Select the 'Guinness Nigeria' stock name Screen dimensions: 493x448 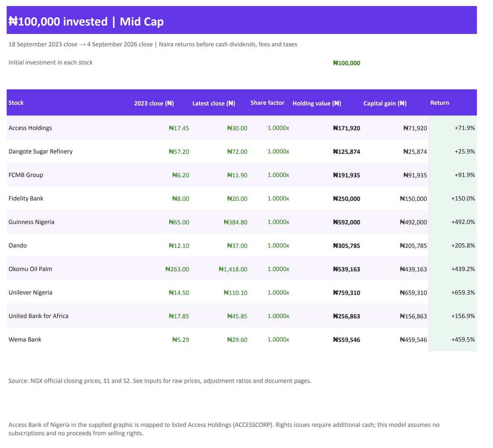[x=31, y=222]
